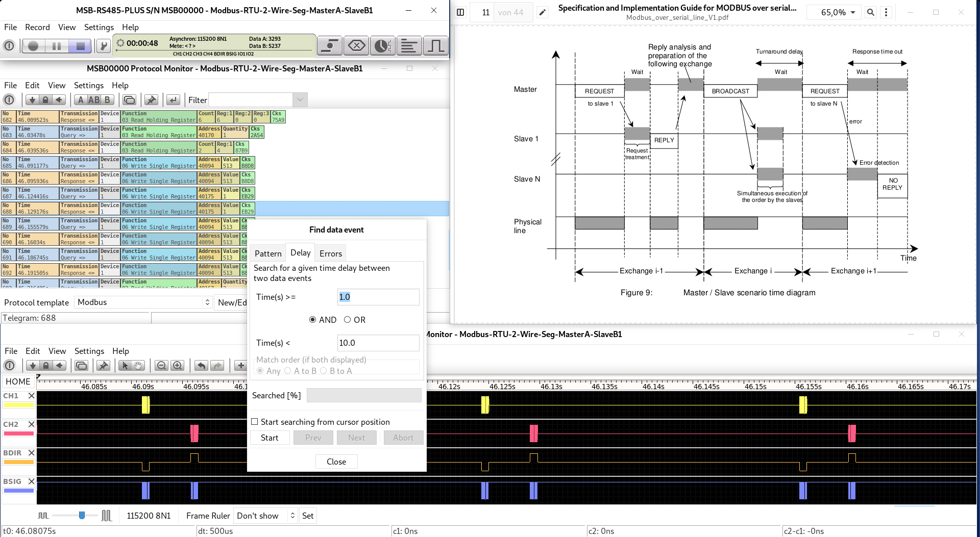Open Edit menu in Protocol Monitor
Image resolution: width=980 pixels, height=537 pixels.
(32, 85)
